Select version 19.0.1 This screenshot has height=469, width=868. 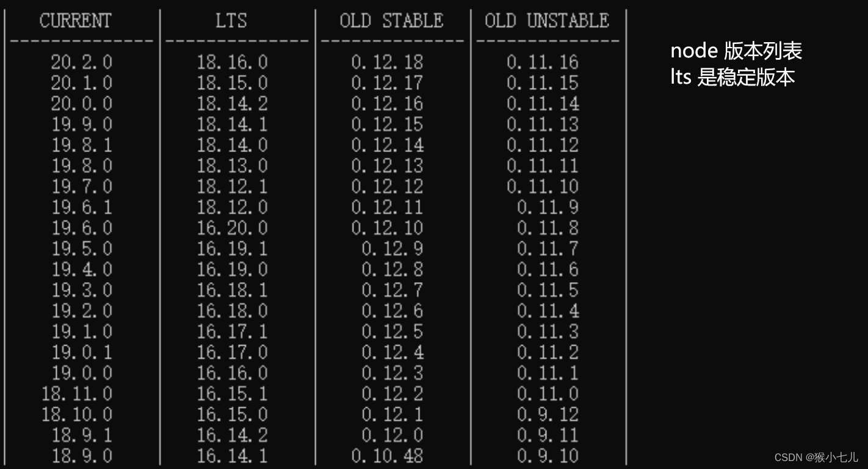[x=82, y=352]
